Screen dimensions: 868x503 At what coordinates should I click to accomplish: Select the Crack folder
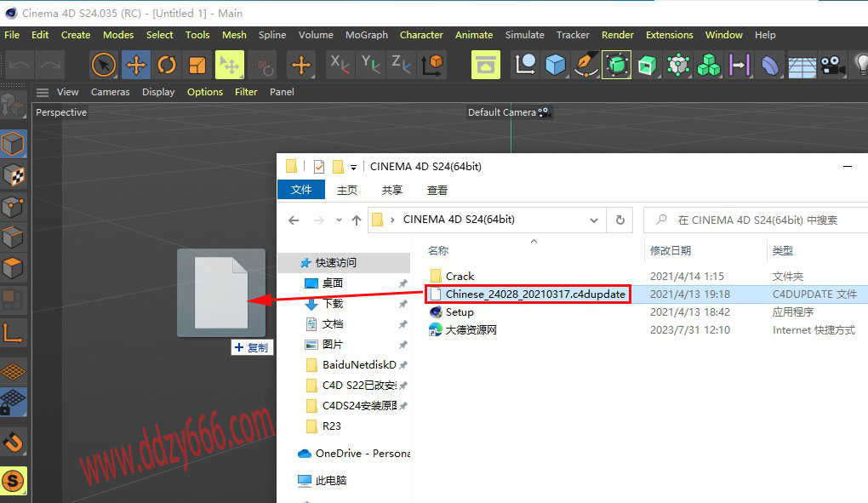point(460,276)
